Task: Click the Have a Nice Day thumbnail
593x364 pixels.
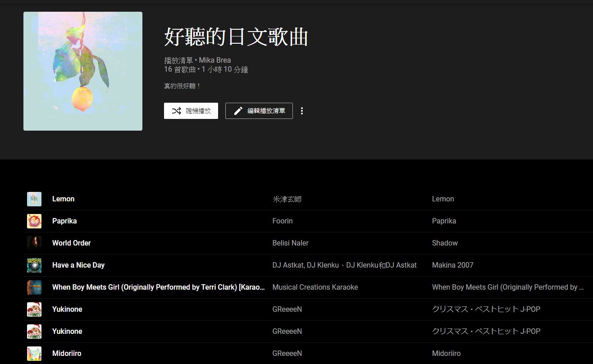Action: pos(34,265)
